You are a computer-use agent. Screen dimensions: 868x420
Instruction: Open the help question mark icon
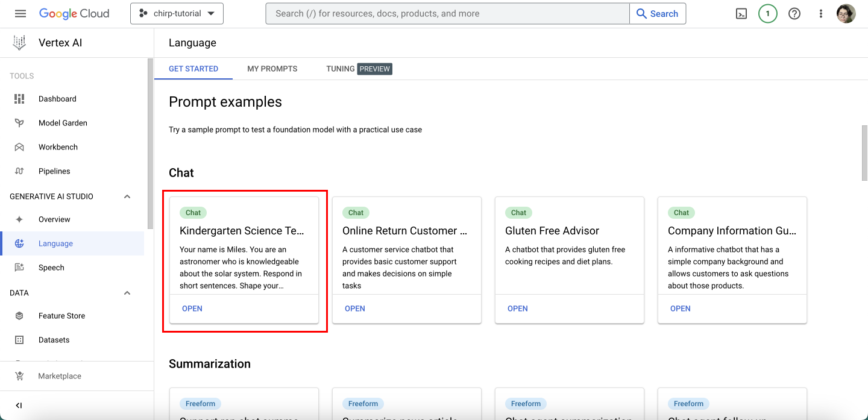coord(794,14)
